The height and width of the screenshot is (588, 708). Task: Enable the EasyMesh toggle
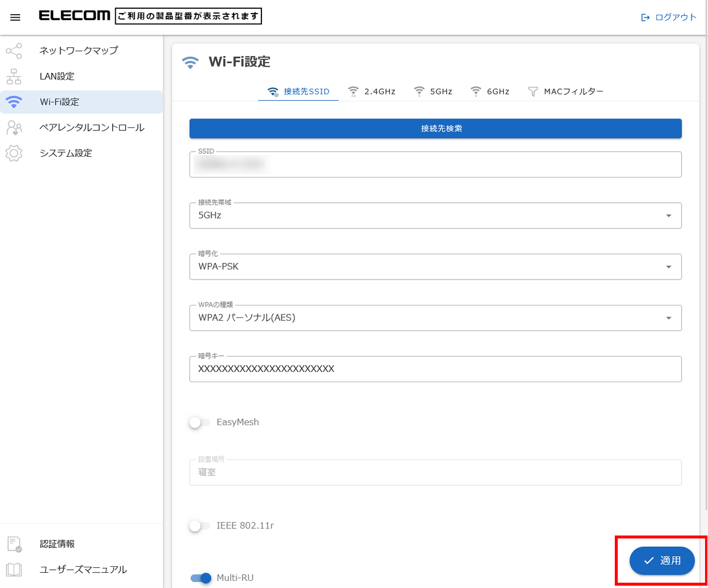tap(199, 422)
